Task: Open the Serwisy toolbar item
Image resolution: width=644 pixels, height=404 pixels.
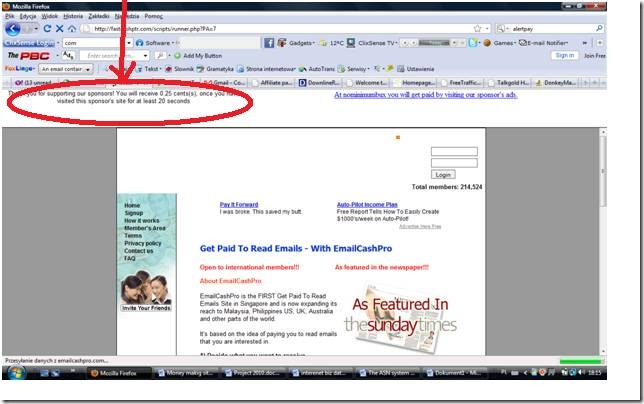Action: pyautogui.click(x=354, y=69)
